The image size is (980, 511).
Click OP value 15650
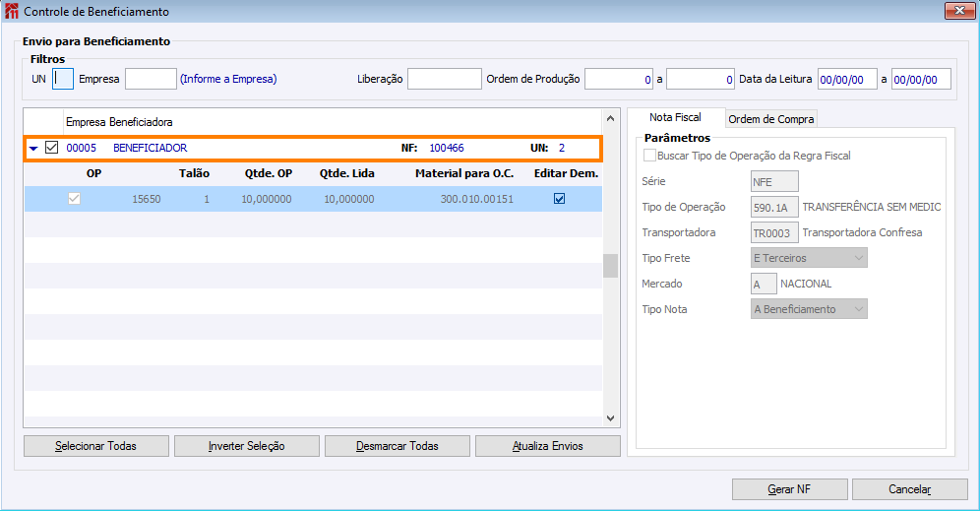click(147, 199)
